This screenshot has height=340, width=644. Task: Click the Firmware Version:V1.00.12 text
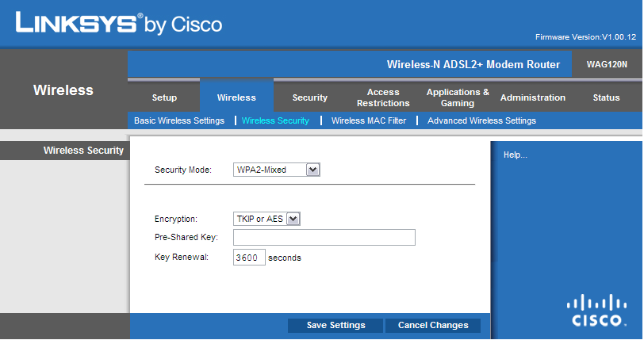(x=585, y=37)
